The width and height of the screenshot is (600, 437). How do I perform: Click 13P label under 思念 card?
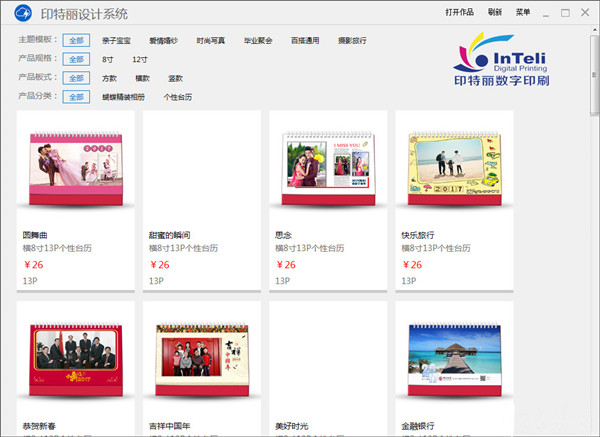pyautogui.click(x=282, y=281)
